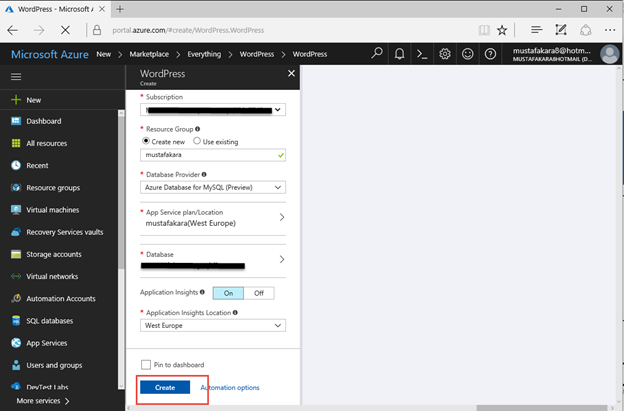Go to Marketplace breadcrumb
Image resolution: width=624 pixels, height=411 pixels.
click(149, 54)
